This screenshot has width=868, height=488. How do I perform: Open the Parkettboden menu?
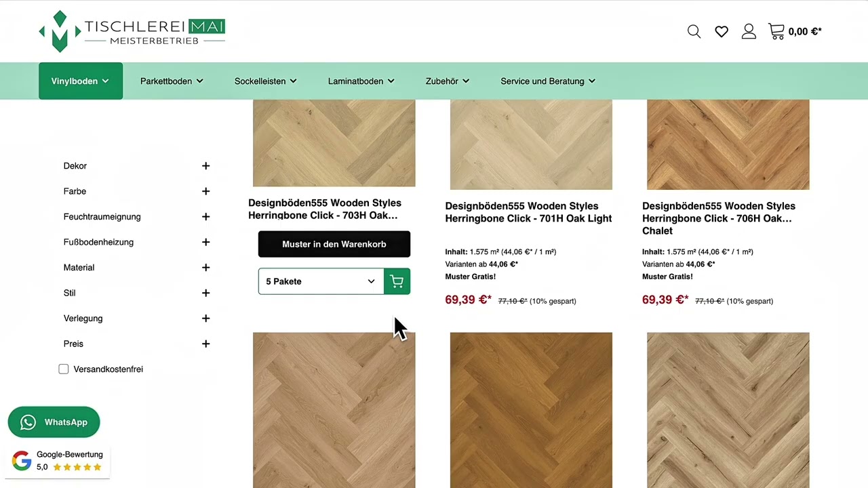pos(172,81)
